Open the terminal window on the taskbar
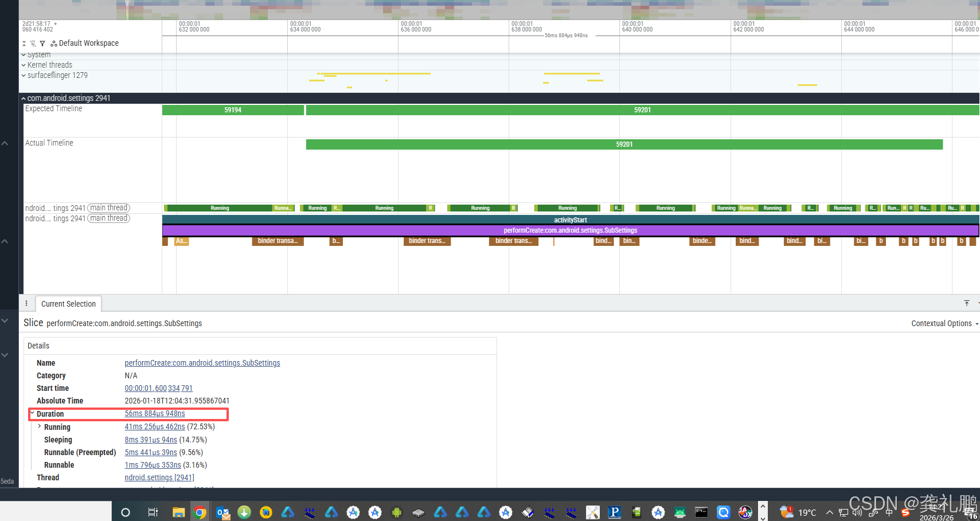980x521 pixels. click(701, 512)
